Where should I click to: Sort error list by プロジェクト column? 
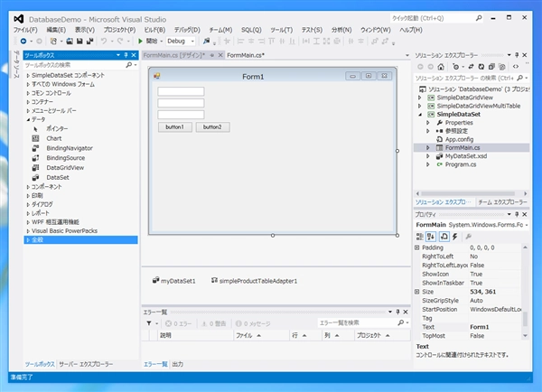[382, 335]
